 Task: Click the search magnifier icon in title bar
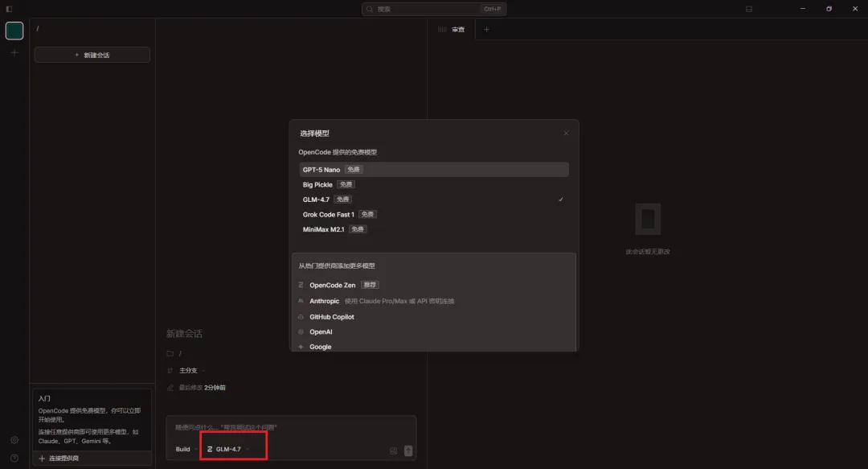[370, 9]
